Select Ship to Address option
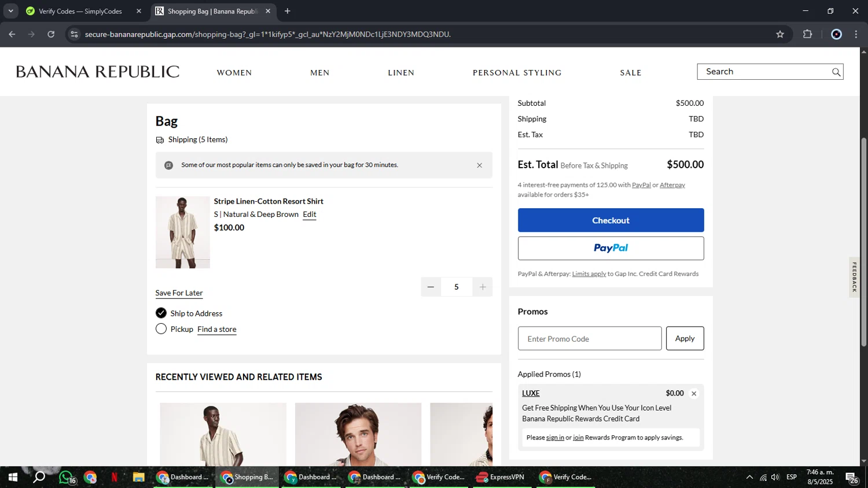 coord(161,313)
